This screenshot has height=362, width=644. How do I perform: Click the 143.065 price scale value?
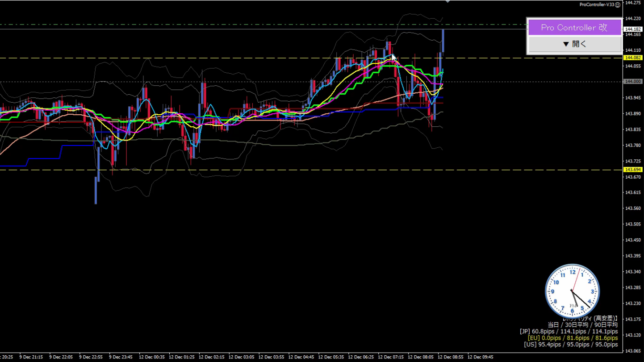pyautogui.click(x=633, y=351)
